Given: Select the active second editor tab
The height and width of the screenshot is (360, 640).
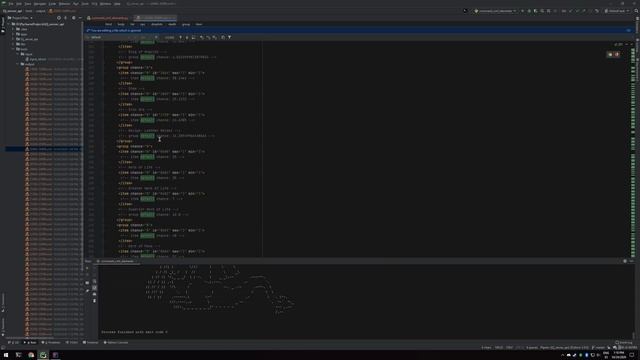Looking at the screenshot, I should coord(156,18).
